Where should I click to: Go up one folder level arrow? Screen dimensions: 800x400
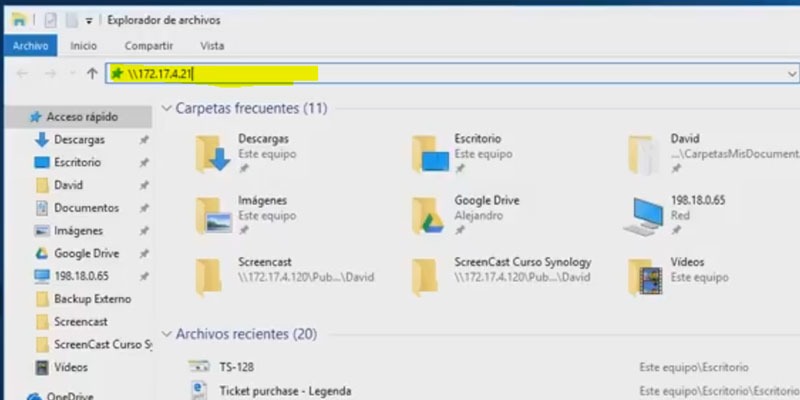pyautogui.click(x=92, y=74)
